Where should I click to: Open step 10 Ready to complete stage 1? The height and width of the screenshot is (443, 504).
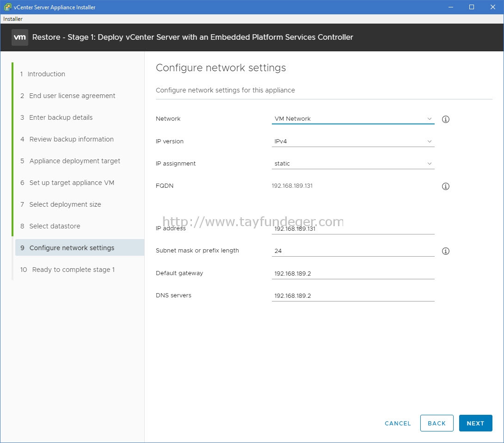[x=68, y=270]
